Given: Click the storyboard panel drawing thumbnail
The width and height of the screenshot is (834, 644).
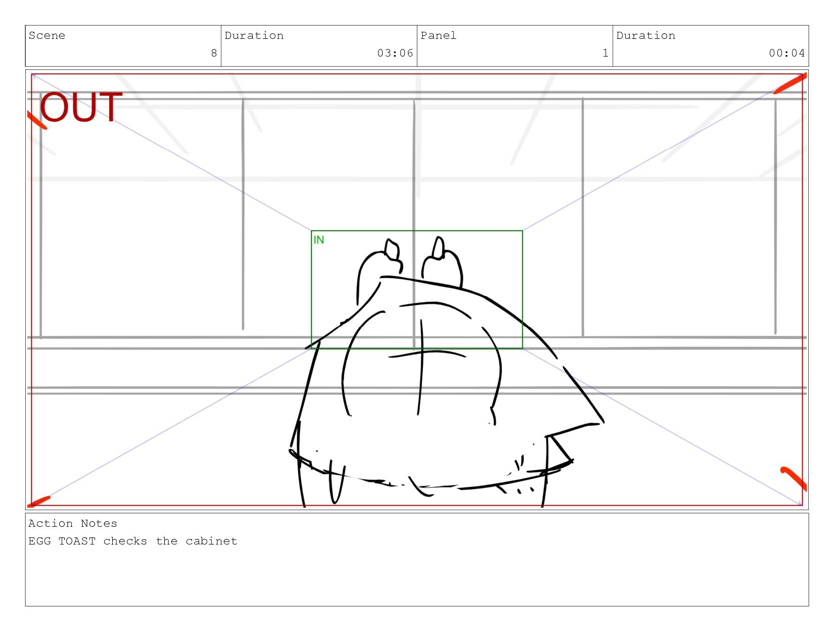Looking at the screenshot, I should 417,289.
